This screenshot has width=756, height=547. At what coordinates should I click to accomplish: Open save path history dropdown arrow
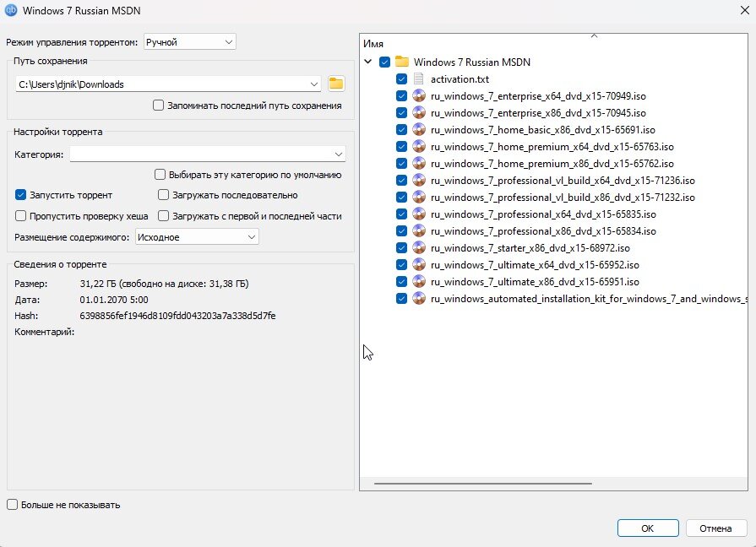314,84
